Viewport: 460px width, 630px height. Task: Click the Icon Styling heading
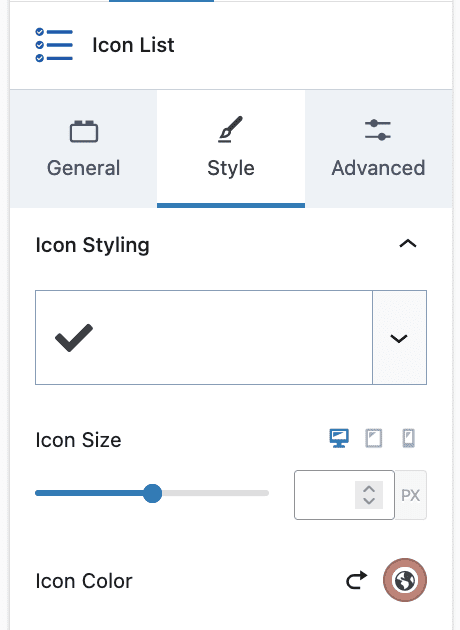pyautogui.click(x=92, y=245)
